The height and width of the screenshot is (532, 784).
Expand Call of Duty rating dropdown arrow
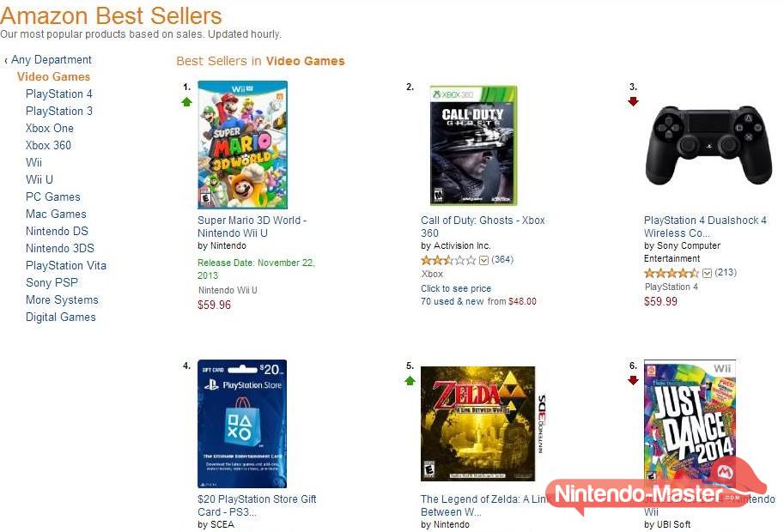click(x=483, y=260)
